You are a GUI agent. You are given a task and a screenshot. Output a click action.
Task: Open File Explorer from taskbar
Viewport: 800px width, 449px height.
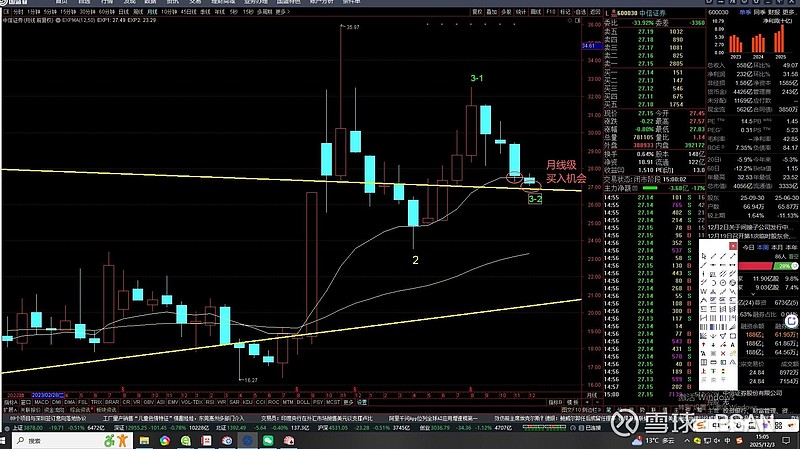tap(144, 440)
